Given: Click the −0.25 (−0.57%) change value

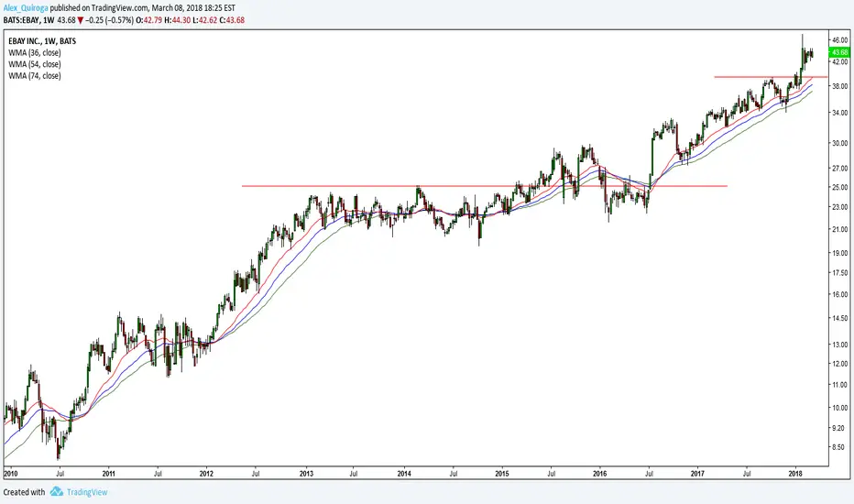Looking at the screenshot, I should pyautogui.click(x=109, y=20).
